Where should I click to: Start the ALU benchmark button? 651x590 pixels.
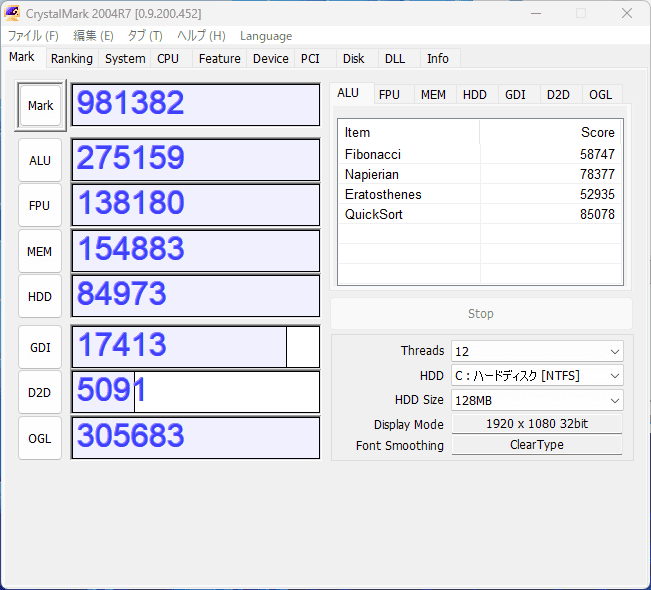point(40,160)
